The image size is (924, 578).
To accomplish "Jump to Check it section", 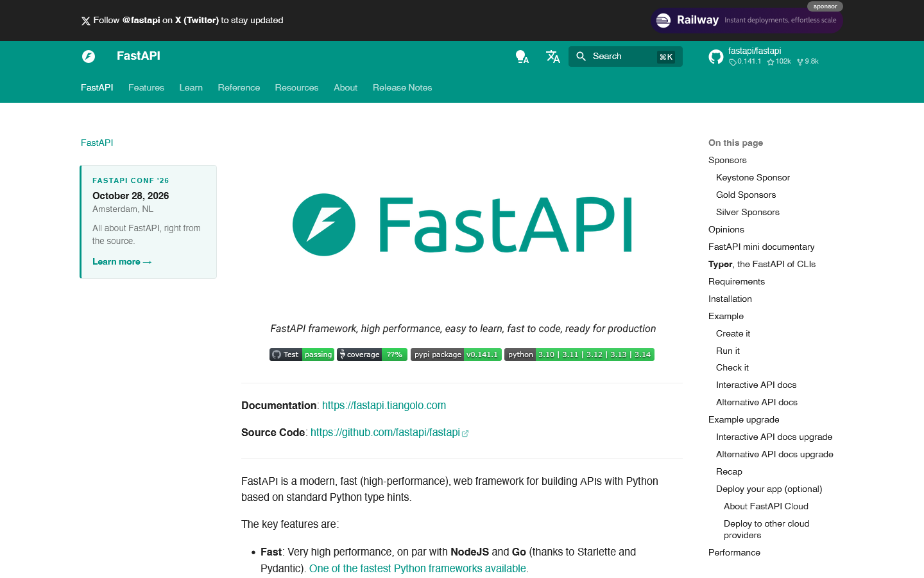I will click(x=732, y=367).
